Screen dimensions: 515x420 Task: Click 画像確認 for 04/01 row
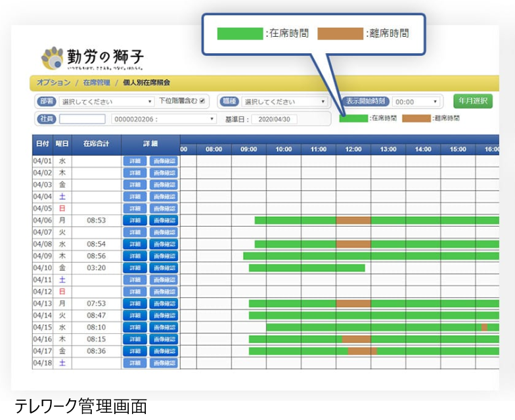[x=164, y=161]
